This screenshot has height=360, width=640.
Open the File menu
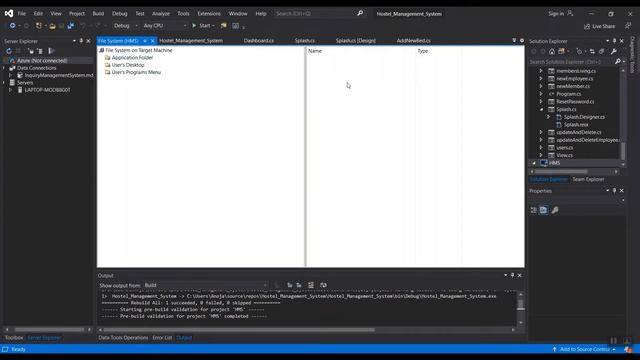(x=22, y=13)
